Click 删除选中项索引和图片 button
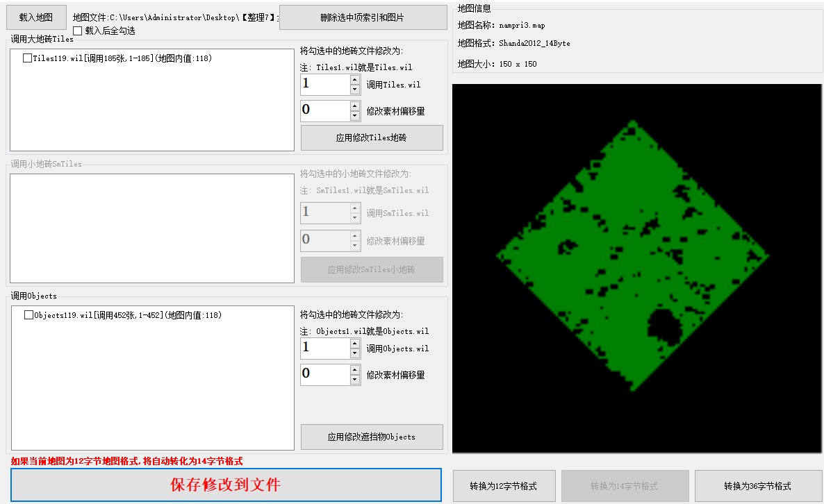This screenshot has width=824, height=504. (363, 17)
